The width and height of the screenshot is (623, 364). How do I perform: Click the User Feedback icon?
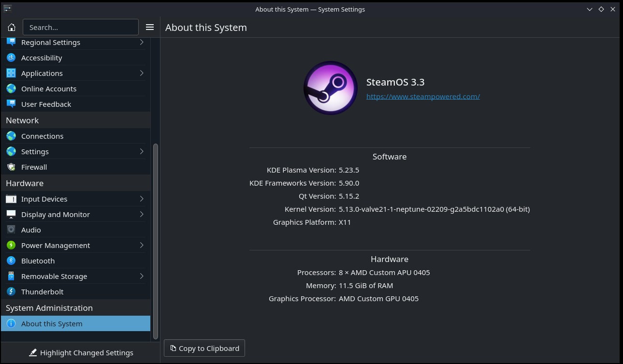[x=11, y=104]
